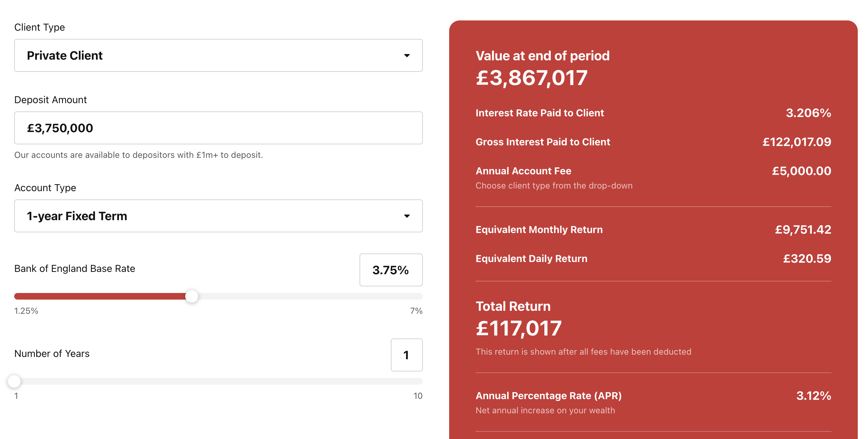Click the Bank of England Base Rate slider handle
This screenshot has width=868, height=439.
pos(192,296)
